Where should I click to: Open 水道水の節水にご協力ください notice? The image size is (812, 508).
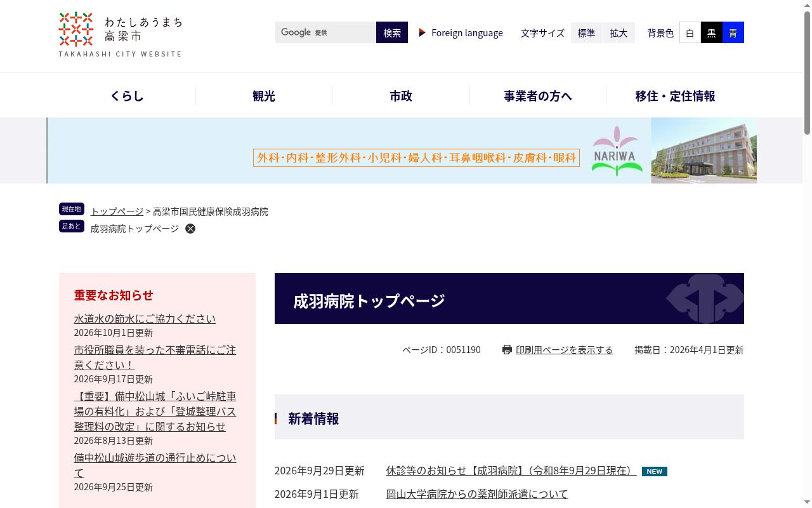pyautogui.click(x=145, y=319)
